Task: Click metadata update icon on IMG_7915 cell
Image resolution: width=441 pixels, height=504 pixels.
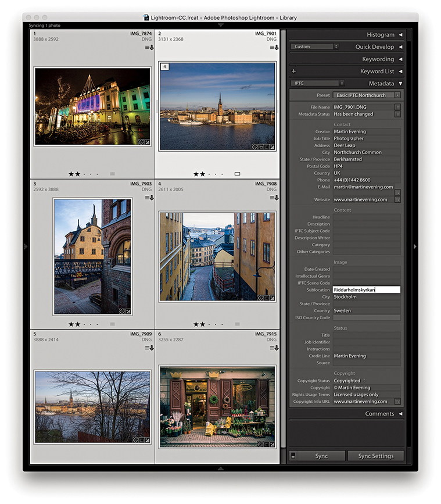Action: (273, 348)
